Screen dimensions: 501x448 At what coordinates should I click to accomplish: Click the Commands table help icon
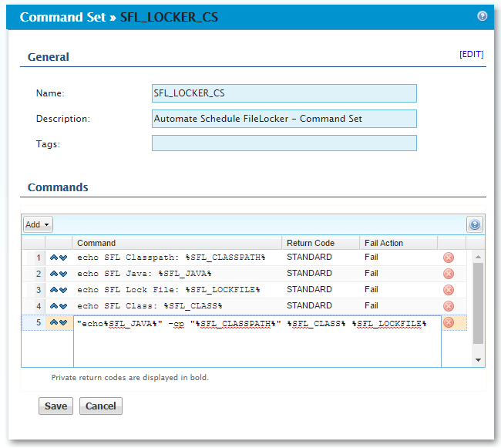(475, 224)
